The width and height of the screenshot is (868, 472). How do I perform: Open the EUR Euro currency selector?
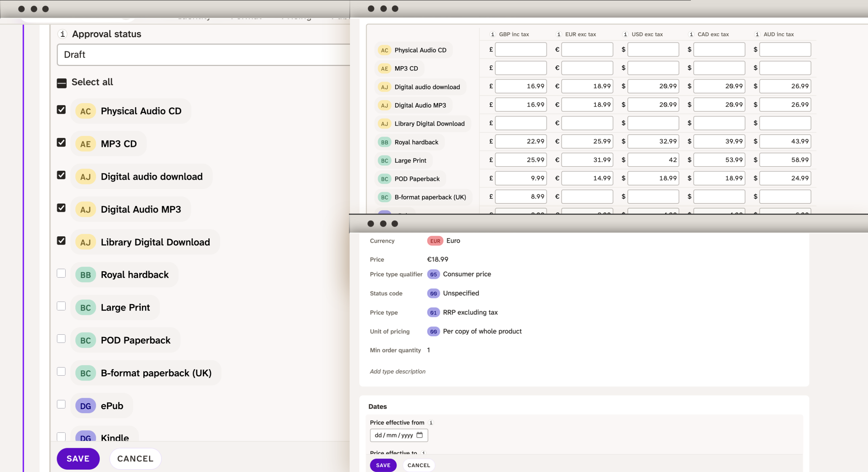click(444, 241)
